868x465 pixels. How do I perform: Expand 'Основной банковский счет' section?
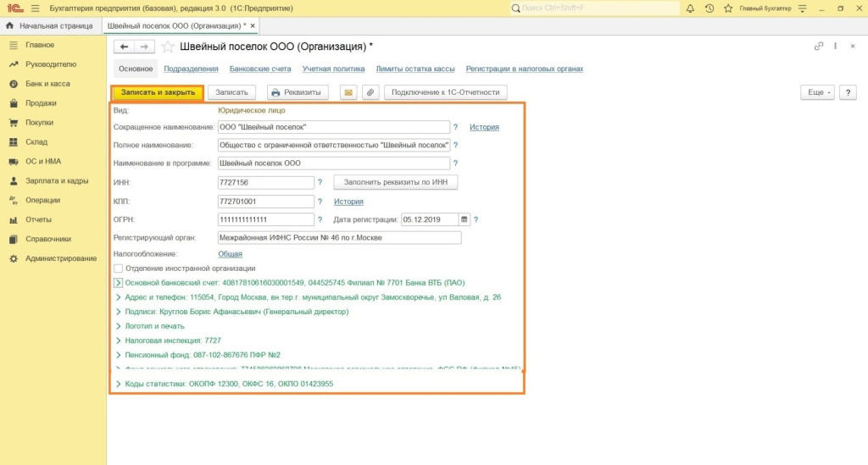point(118,283)
